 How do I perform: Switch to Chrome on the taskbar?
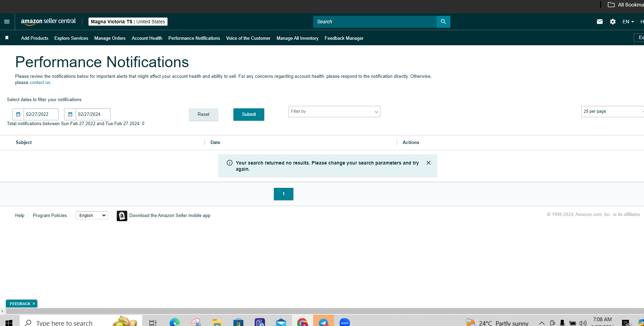[302, 323]
